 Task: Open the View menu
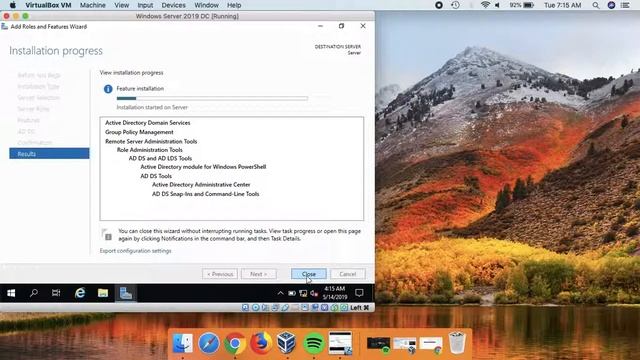(x=121, y=5)
